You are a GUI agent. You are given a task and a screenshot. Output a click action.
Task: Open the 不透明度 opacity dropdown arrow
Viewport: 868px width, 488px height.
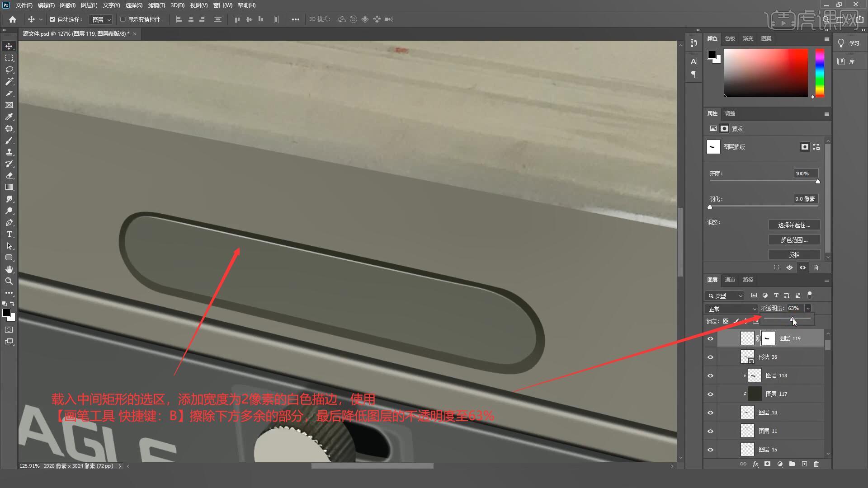coord(808,309)
